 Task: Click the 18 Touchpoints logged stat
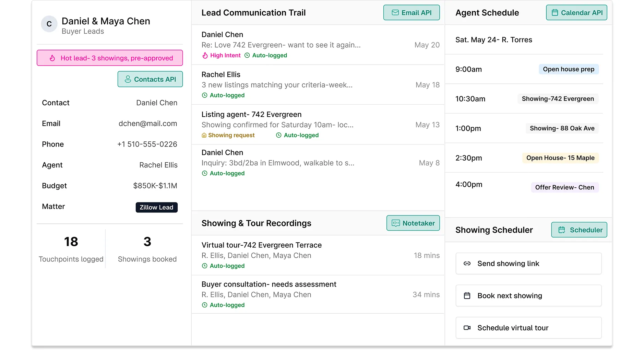pos(71,249)
